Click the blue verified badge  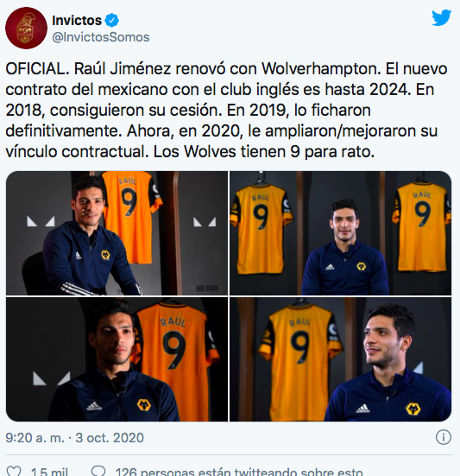[112, 21]
